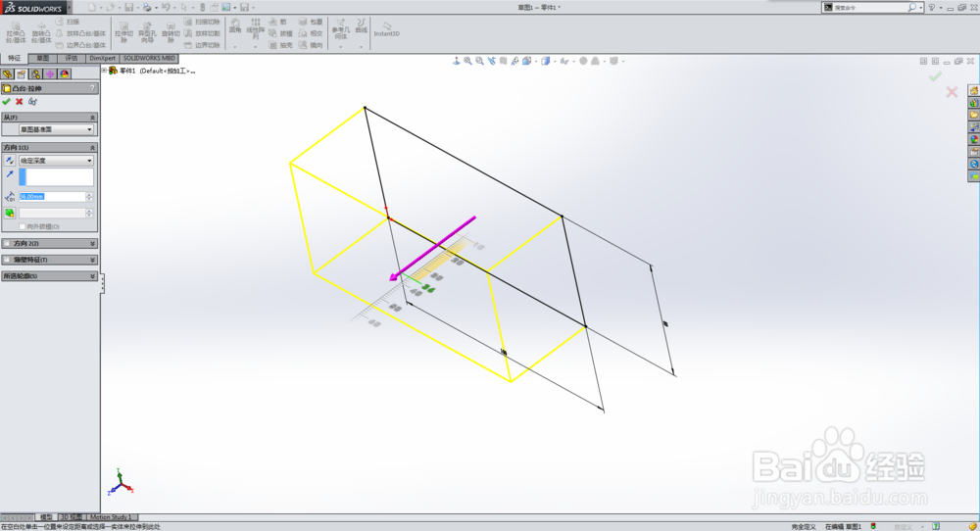Click the Print icon in the top toolbar
The image size is (980, 531).
tap(147, 8)
